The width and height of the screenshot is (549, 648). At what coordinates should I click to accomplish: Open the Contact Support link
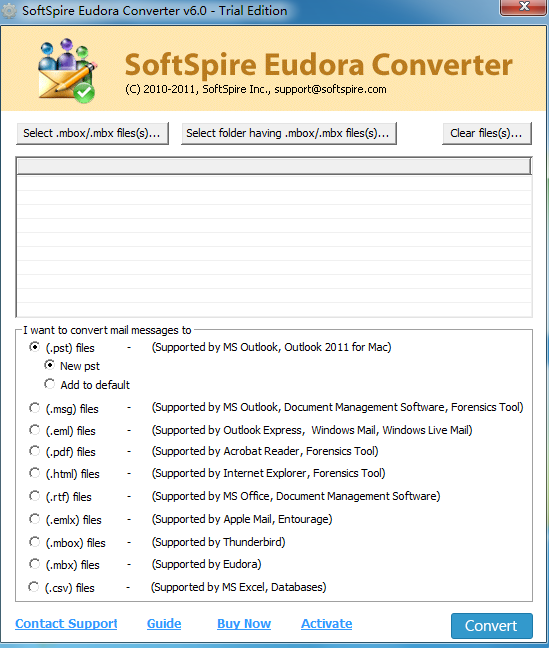(x=66, y=624)
